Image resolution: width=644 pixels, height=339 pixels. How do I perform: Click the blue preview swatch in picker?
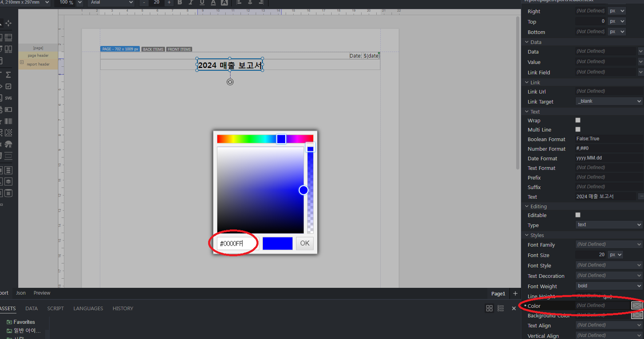pos(278,243)
